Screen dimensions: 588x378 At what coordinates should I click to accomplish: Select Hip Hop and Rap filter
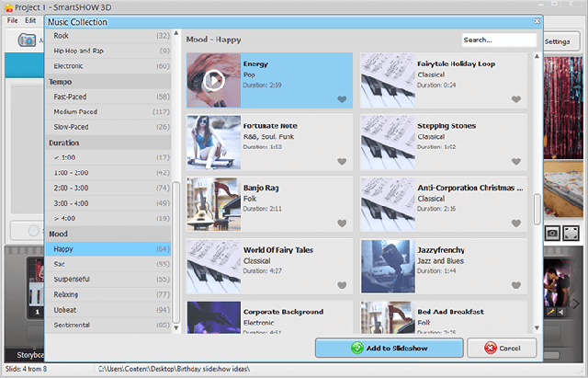tap(108, 51)
